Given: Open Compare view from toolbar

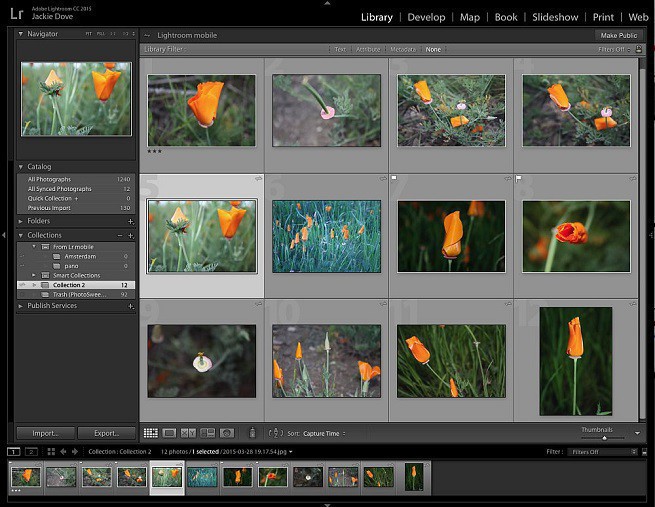Looking at the screenshot, I should [x=188, y=433].
